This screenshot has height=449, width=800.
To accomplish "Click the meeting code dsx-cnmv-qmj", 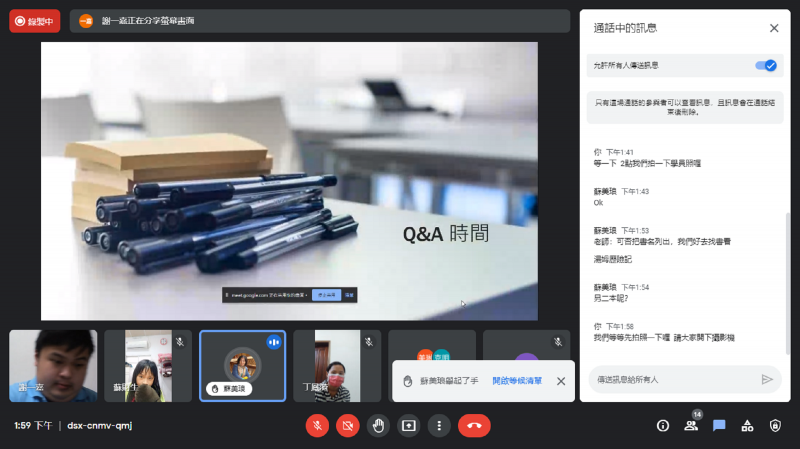I will point(100,426).
